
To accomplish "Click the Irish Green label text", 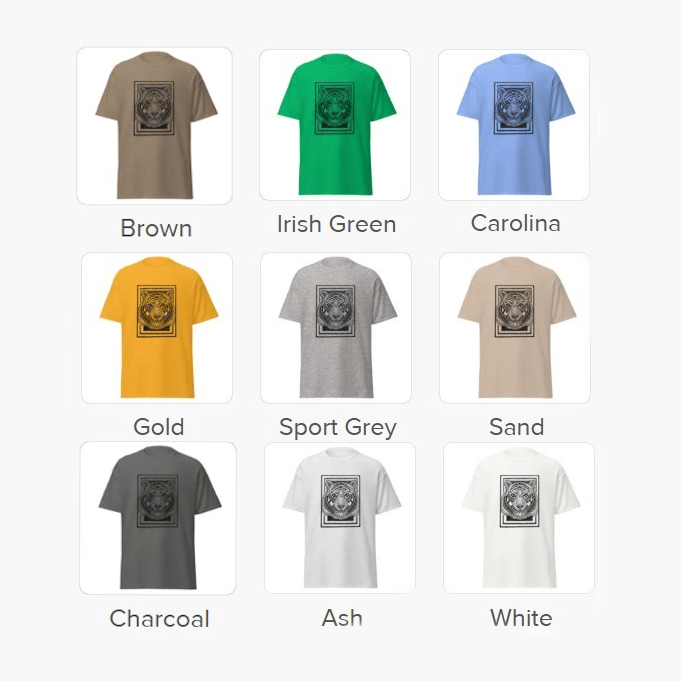I will (337, 224).
